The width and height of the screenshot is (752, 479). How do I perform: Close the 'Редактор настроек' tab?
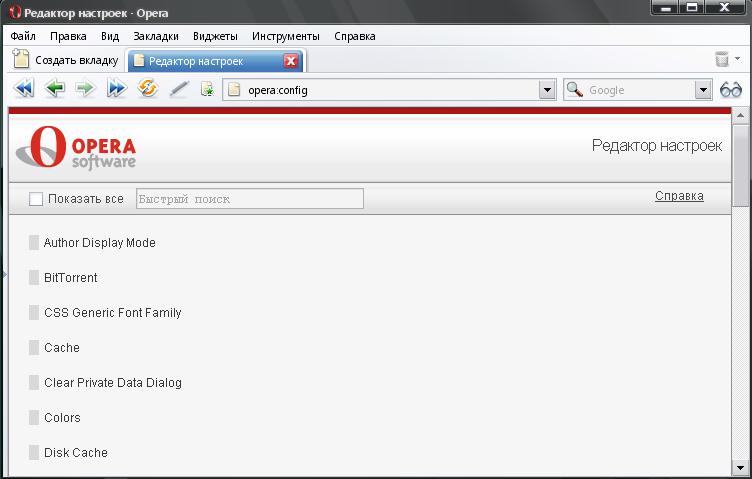pos(291,61)
